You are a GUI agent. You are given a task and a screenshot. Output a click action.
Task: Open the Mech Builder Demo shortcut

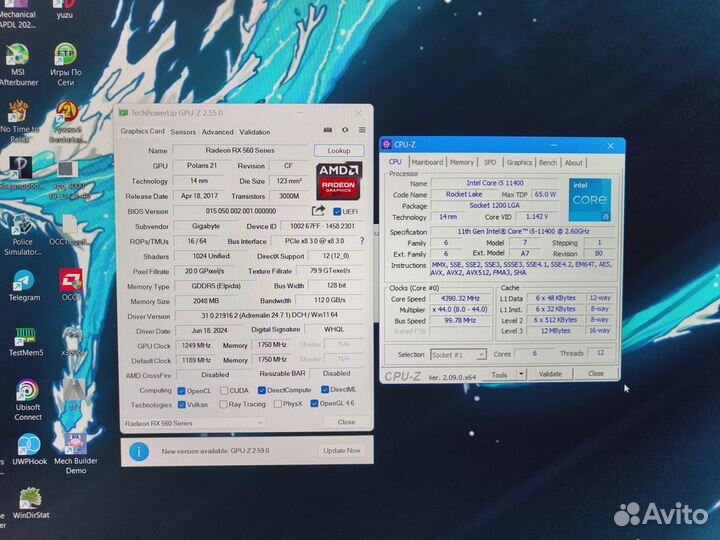[76, 454]
